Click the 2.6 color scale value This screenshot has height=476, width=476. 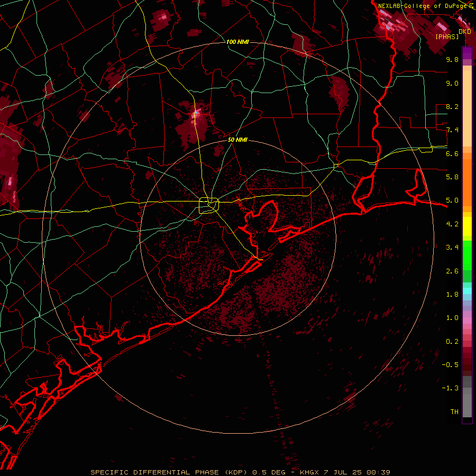pos(452,271)
